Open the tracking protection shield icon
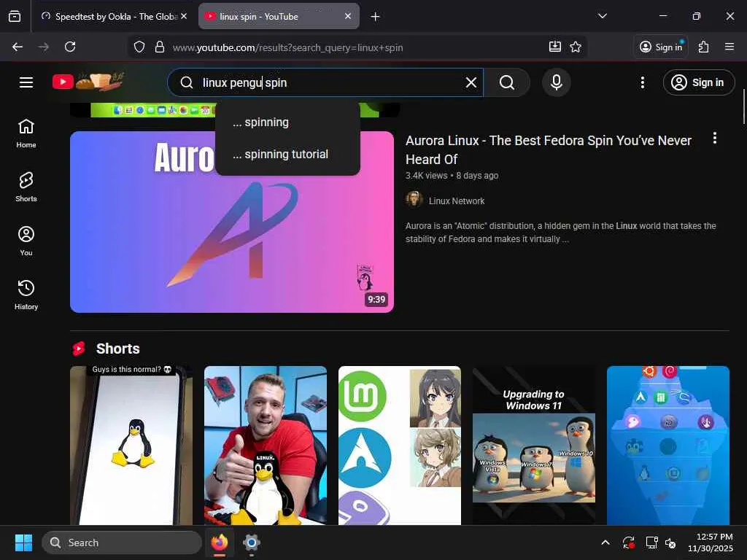 pos(139,47)
